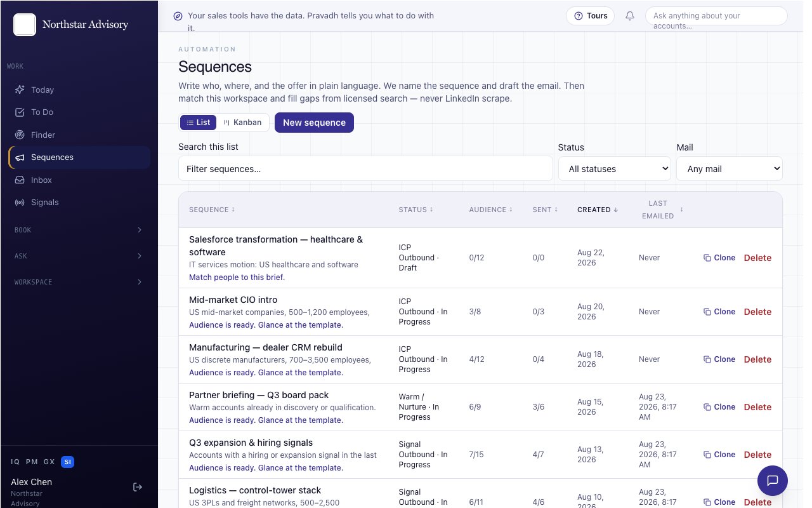The image size is (812, 508).
Task: Click Match people to this brief link
Action: click(x=237, y=277)
